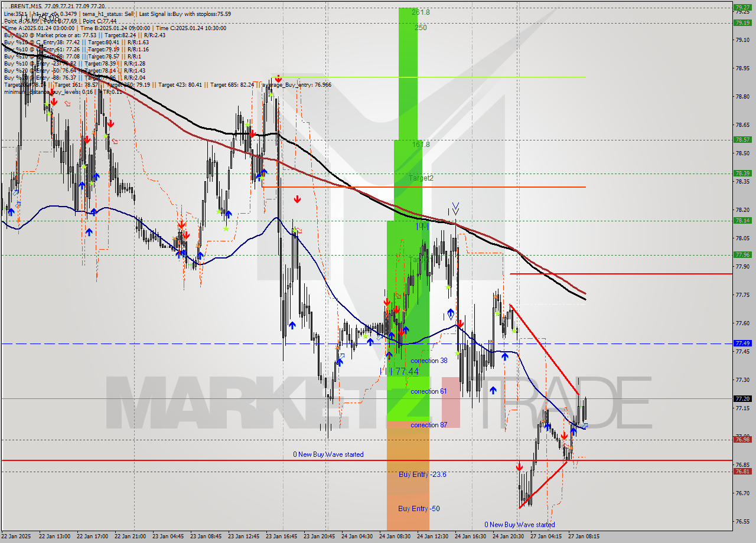This screenshot has height=543, width=756.
Task: Click the 24 Jan 04:30 time label
Action: point(358,537)
